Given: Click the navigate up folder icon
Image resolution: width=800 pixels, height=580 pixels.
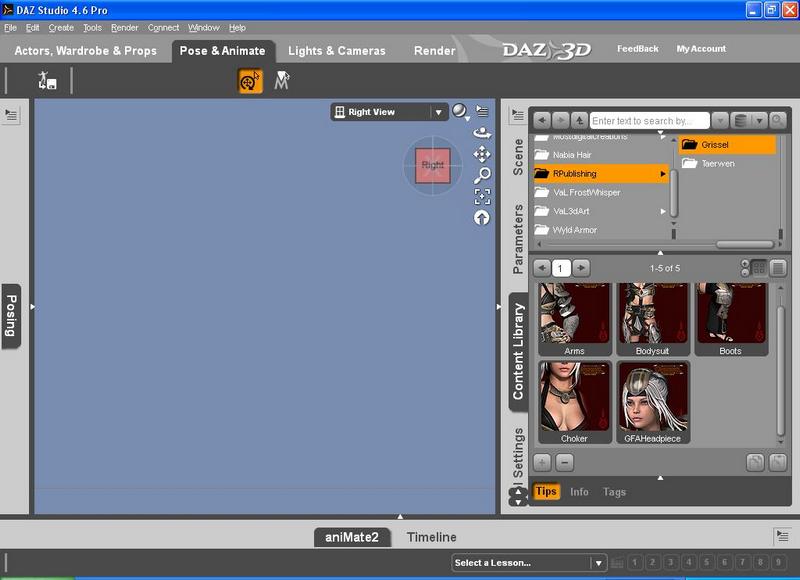Looking at the screenshot, I should click(579, 121).
